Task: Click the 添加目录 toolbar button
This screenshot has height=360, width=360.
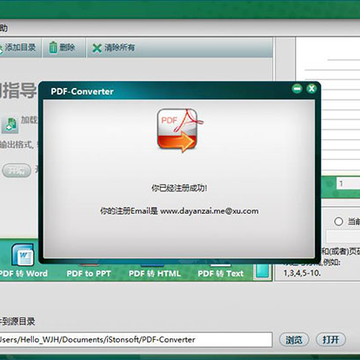Action: tap(18, 48)
